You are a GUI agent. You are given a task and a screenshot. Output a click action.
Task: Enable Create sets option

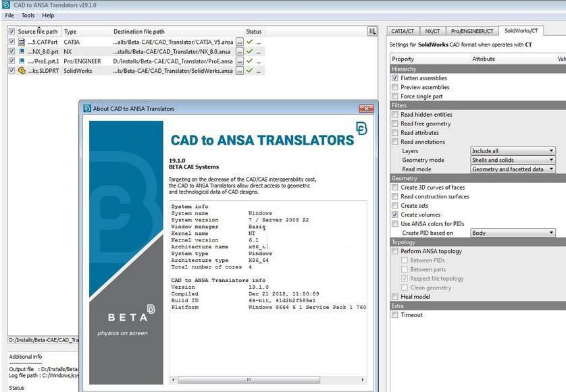(395, 206)
